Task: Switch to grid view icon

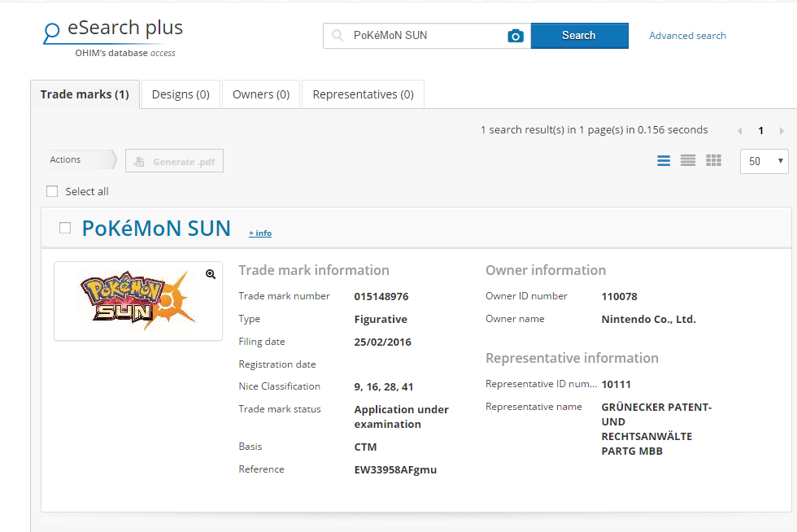Action: (713, 160)
